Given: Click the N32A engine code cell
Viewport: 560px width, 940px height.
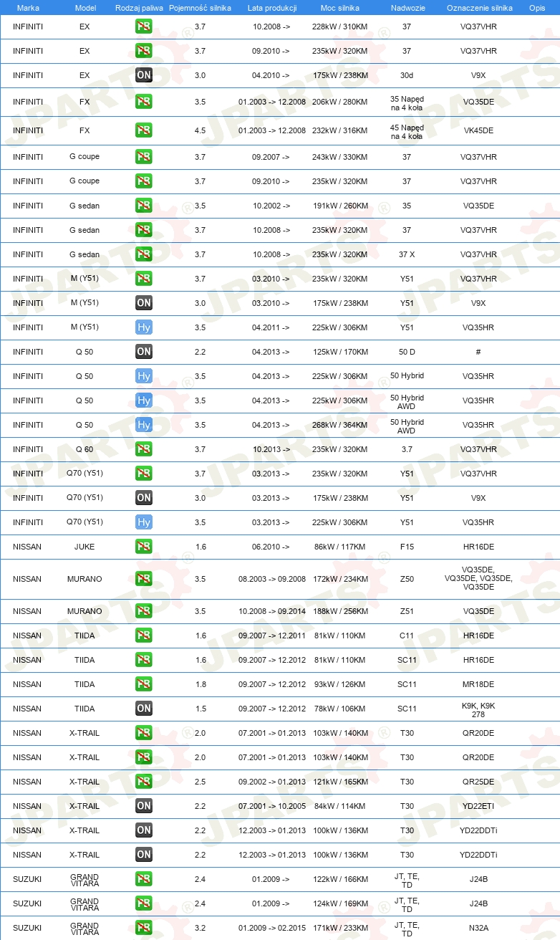Looking at the screenshot, I should (479, 928).
